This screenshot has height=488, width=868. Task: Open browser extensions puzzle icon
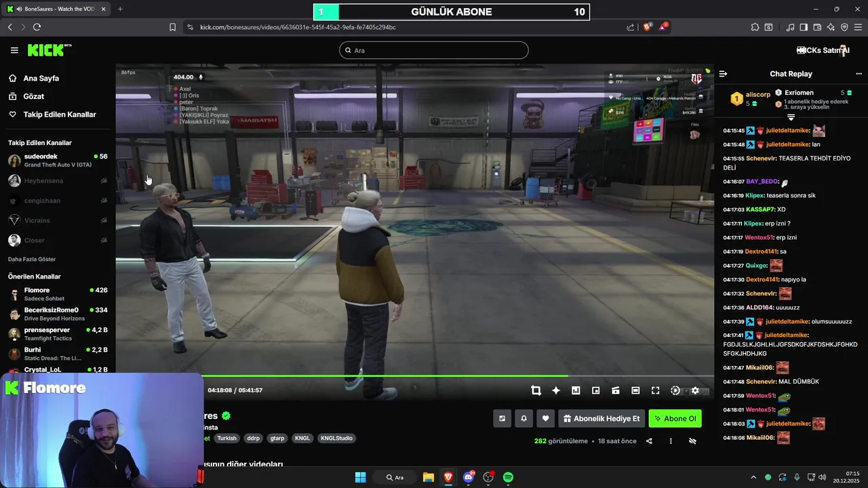click(x=755, y=27)
